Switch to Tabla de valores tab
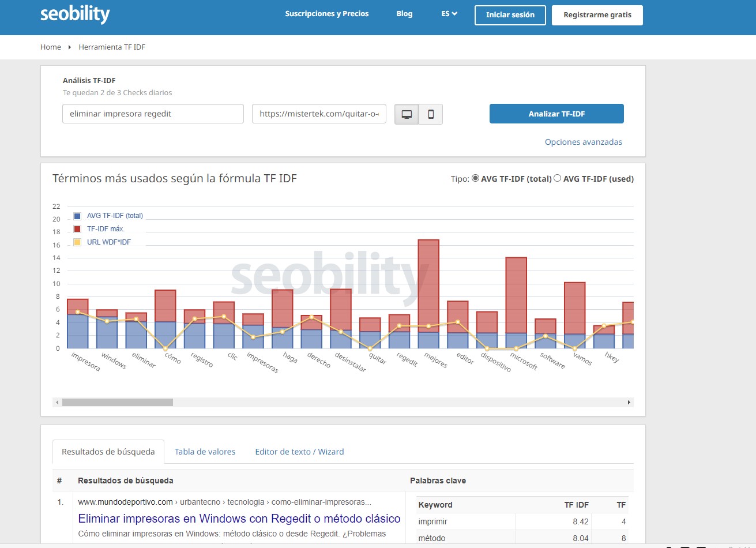The height and width of the screenshot is (548, 756). coord(205,452)
